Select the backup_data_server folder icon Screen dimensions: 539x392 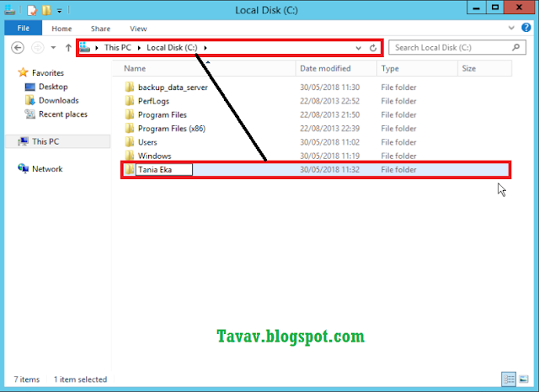point(130,87)
